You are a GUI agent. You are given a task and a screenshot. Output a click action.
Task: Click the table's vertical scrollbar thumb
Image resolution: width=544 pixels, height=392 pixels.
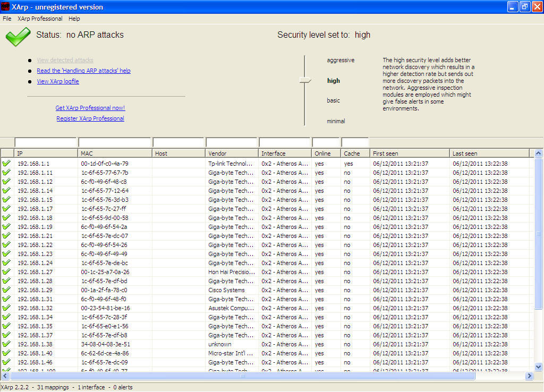click(x=538, y=233)
